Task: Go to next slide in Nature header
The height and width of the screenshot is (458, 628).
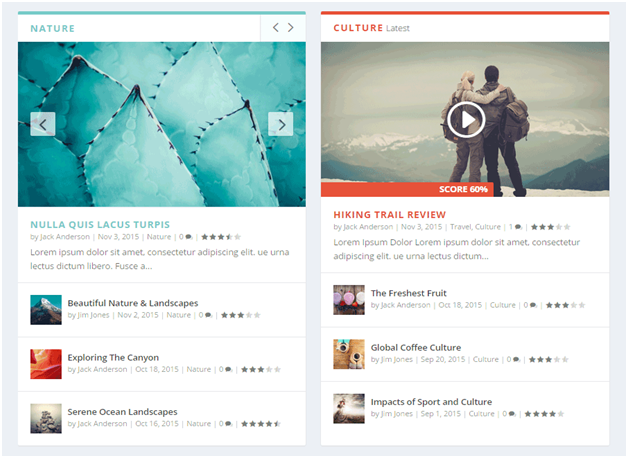Action: [293, 28]
